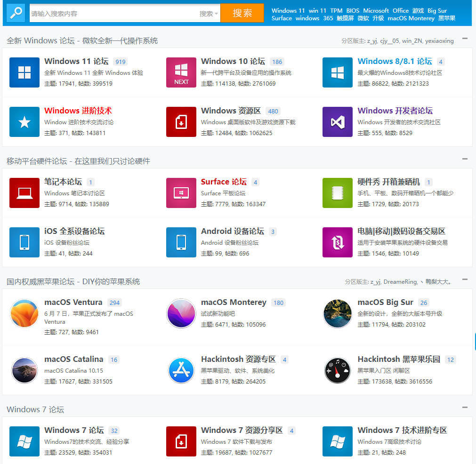
Task: Open the Windows 10 NEXT pink icon
Action: tap(181, 72)
